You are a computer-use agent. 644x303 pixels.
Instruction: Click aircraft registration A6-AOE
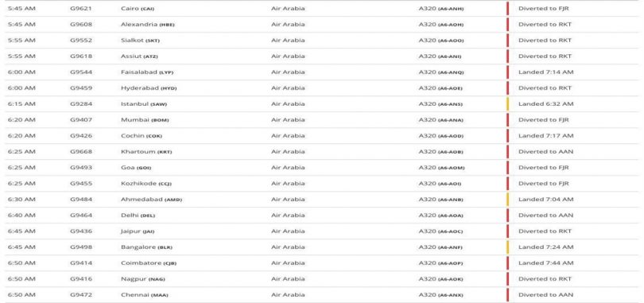pos(450,88)
